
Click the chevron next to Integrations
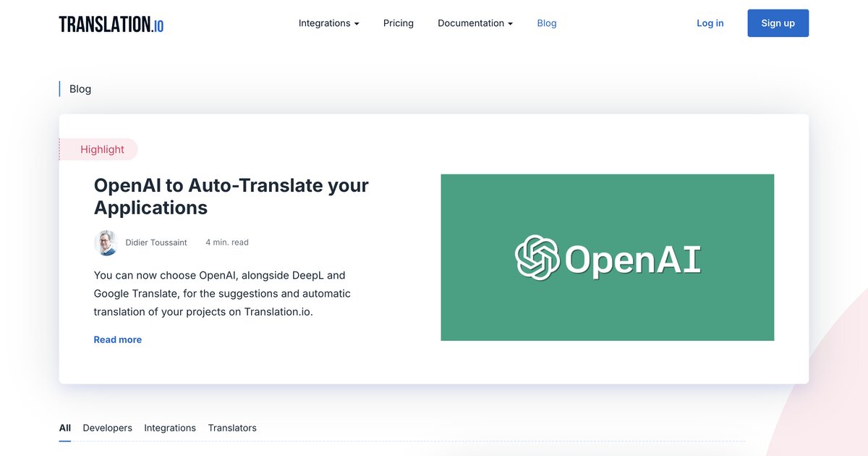[x=357, y=22]
